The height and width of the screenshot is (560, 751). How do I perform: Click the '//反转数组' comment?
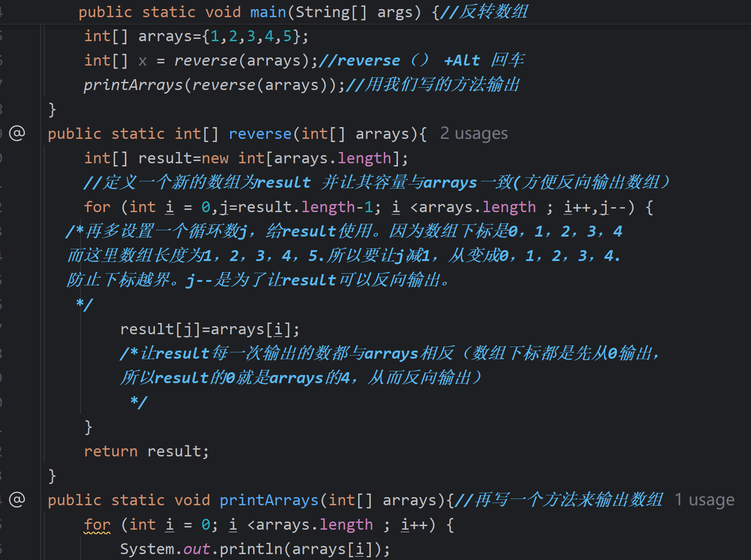click(484, 12)
